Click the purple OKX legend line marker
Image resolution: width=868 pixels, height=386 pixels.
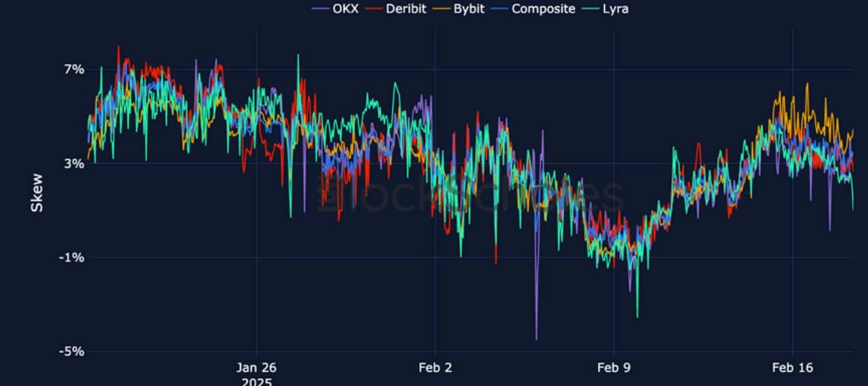click(320, 9)
